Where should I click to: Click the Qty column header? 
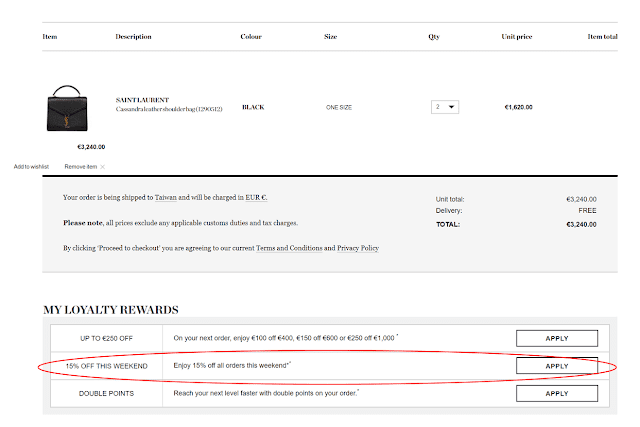[x=434, y=37]
